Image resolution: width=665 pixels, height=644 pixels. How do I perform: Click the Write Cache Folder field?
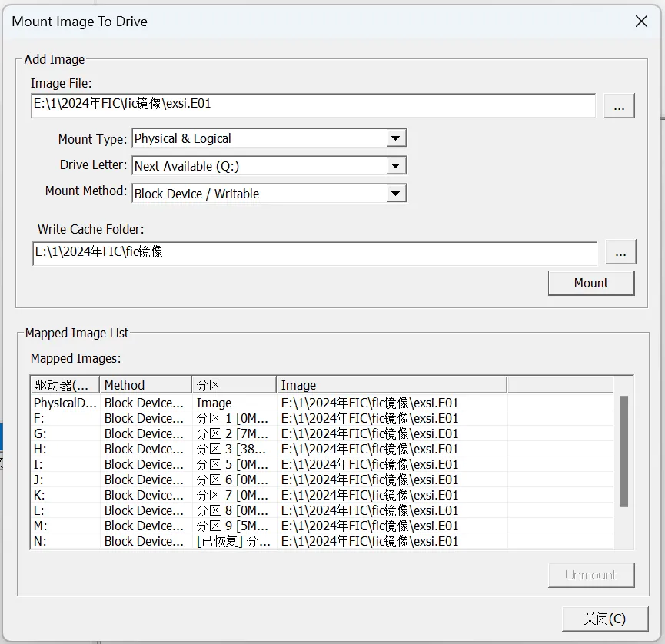pyautogui.click(x=314, y=253)
